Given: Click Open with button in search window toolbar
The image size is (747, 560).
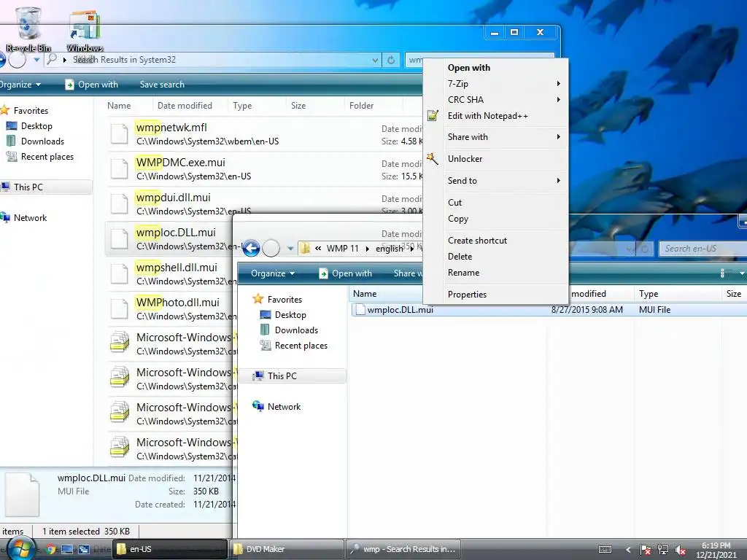Looking at the screenshot, I should 91,85.
